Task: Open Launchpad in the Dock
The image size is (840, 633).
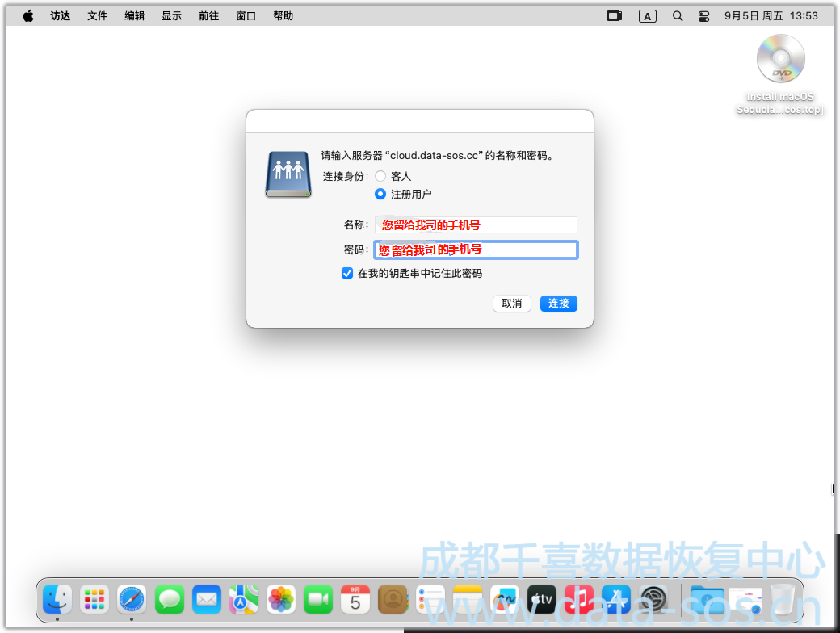Action: (94, 599)
